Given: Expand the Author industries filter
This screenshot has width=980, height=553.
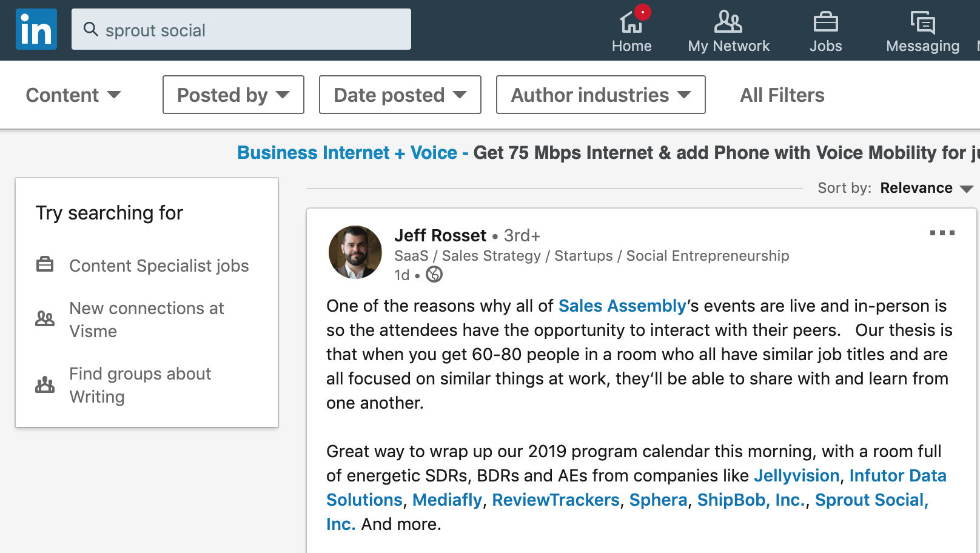Looking at the screenshot, I should tap(600, 95).
